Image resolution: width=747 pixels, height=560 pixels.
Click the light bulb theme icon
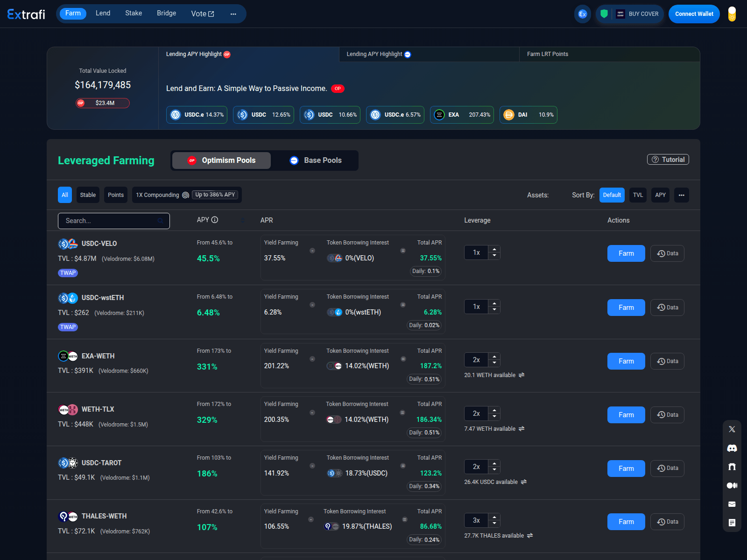pyautogui.click(x=732, y=14)
